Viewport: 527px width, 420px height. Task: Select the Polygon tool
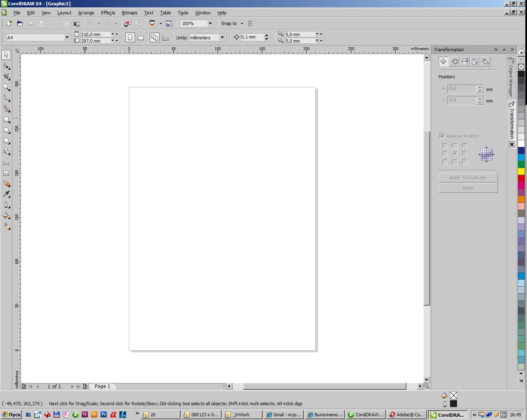click(6, 141)
